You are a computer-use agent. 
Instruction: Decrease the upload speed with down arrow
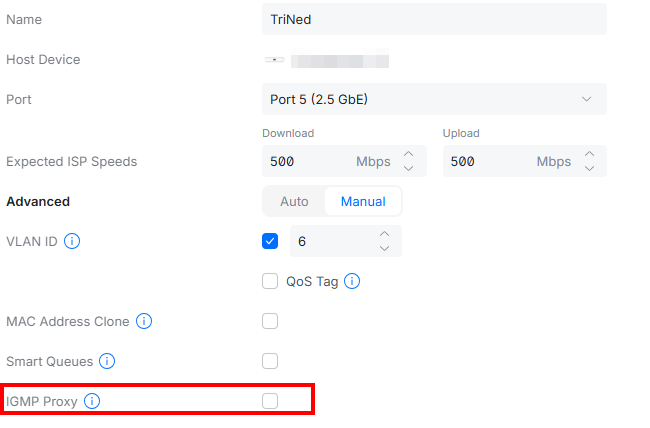(589, 168)
